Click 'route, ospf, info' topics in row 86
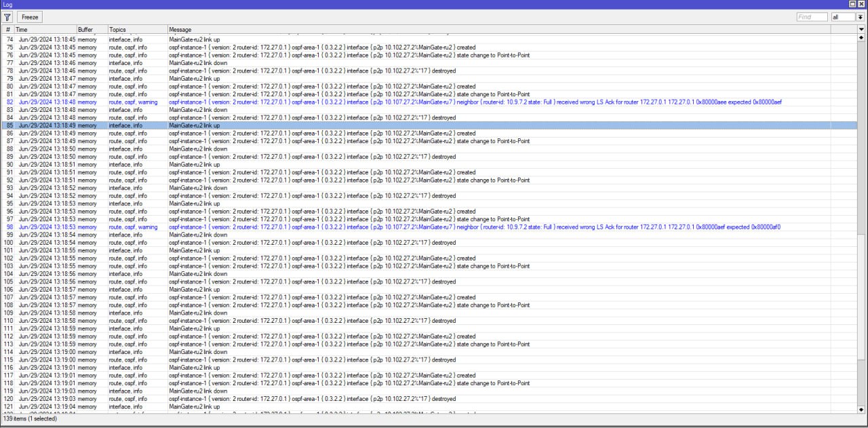The width and height of the screenshot is (868, 428). (x=127, y=133)
